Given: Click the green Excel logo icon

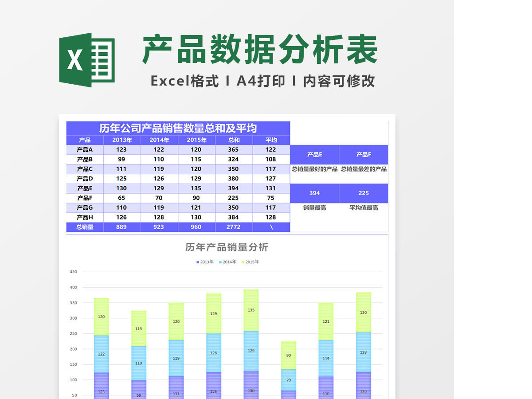Looking at the screenshot, I should [87, 60].
